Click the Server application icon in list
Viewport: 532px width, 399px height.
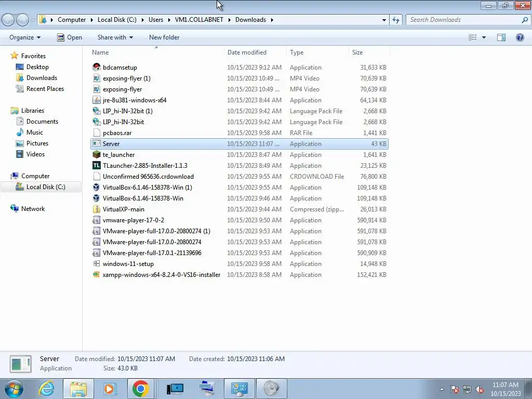[96, 144]
